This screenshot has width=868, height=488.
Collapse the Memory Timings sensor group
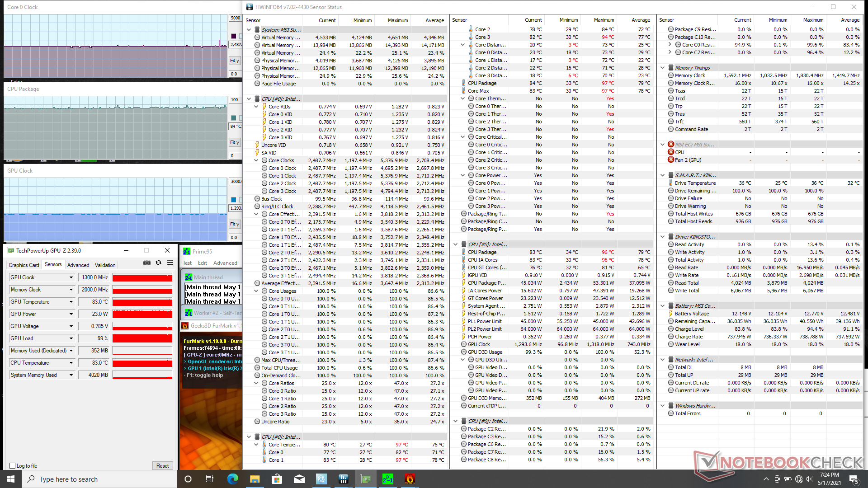(x=663, y=68)
